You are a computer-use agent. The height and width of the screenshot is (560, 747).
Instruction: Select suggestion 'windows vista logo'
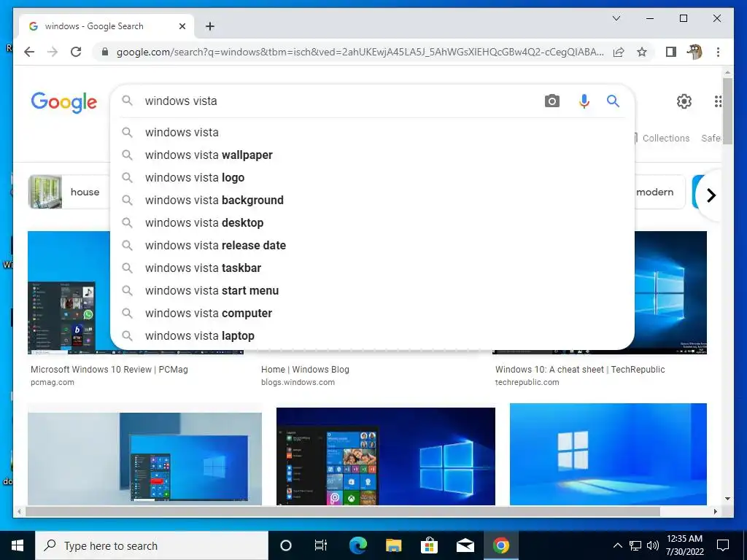(372, 178)
